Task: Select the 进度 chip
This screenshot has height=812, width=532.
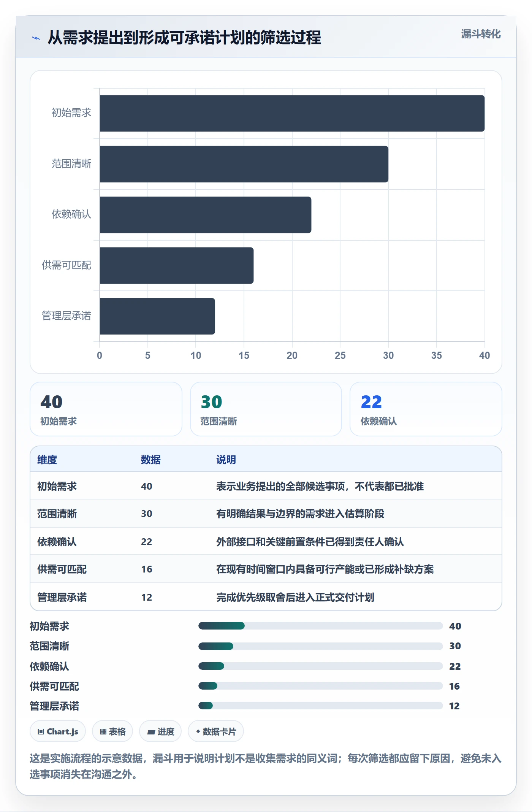Action: 160,731
